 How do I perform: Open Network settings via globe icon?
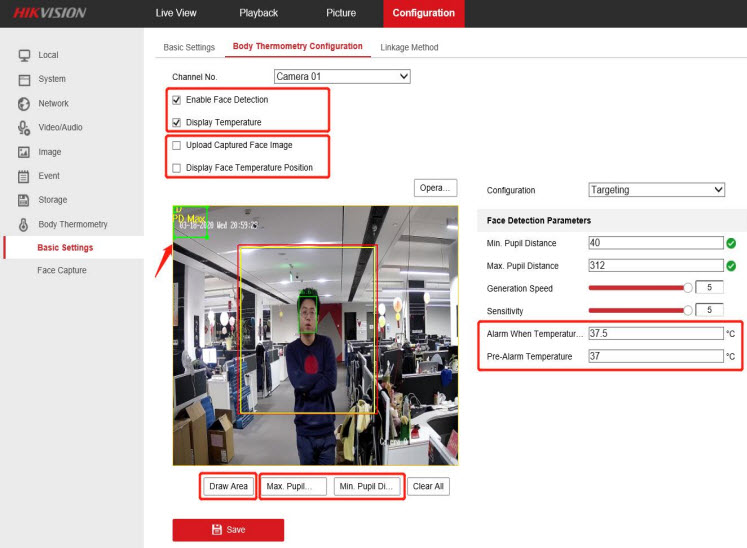pyautogui.click(x=23, y=104)
